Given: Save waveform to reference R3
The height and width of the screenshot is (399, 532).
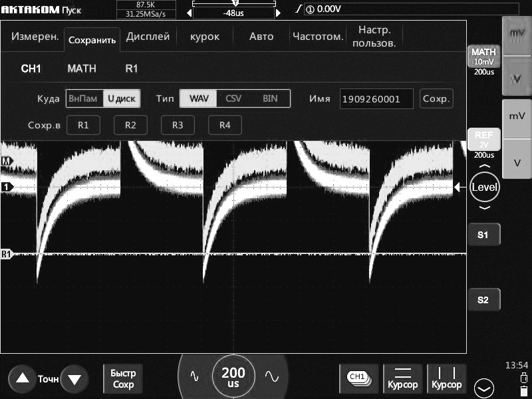Looking at the screenshot, I should (x=178, y=125).
